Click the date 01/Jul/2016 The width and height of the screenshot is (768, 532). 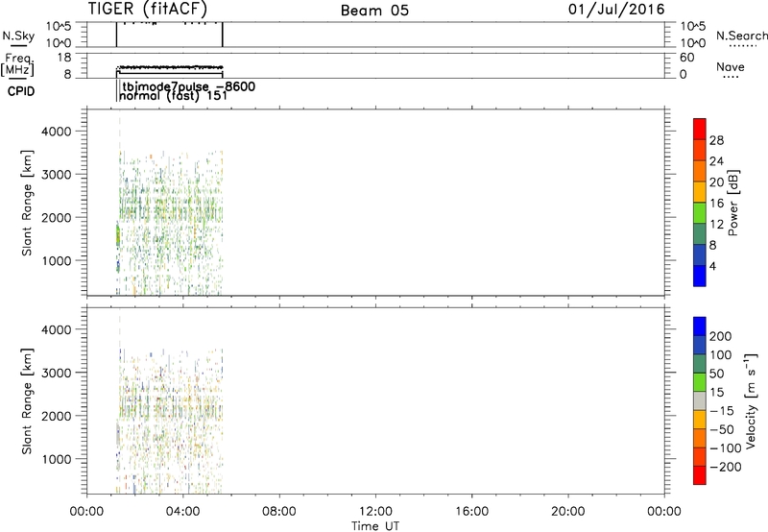(616, 10)
